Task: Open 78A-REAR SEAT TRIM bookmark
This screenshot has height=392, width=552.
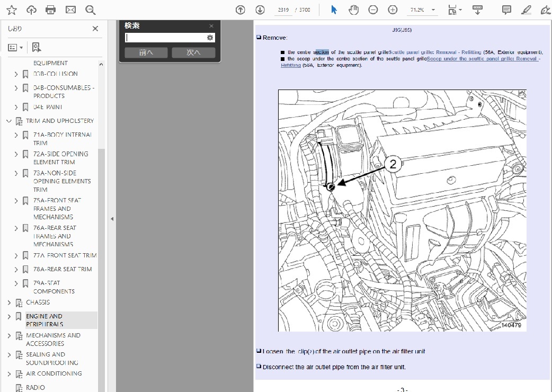Action: tap(63, 269)
